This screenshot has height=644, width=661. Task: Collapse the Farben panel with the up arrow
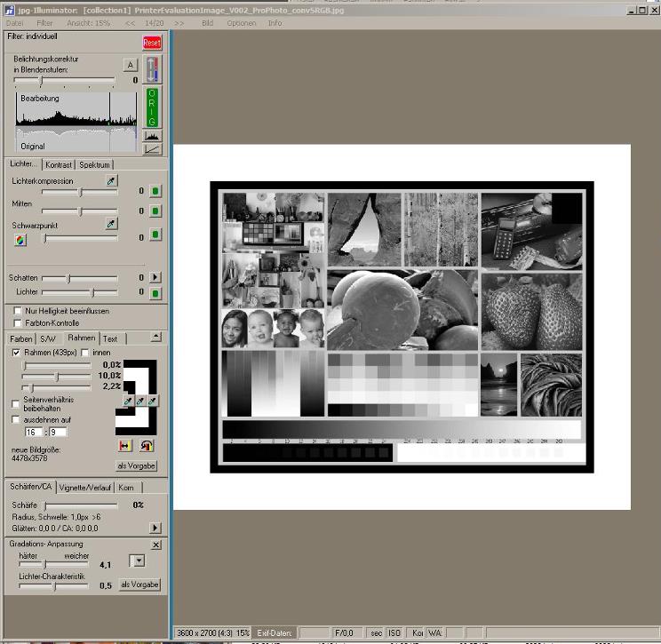[156, 338]
